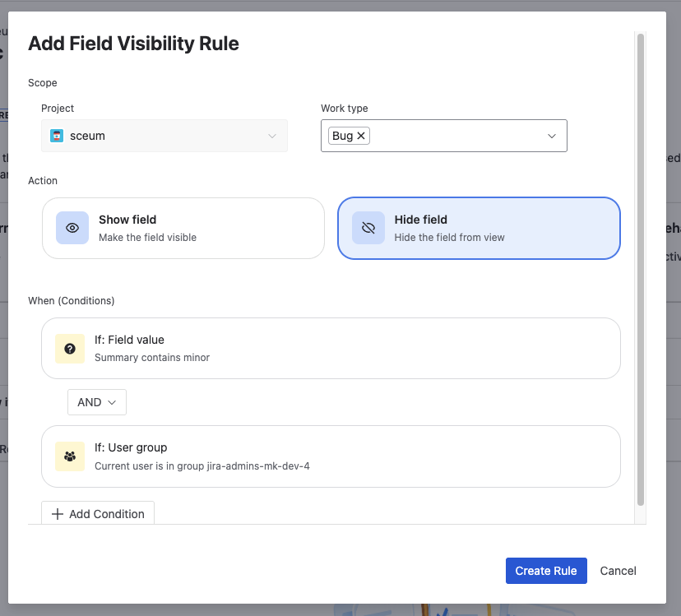Click the Action section label
681x616 pixels.
click(43, 181)
